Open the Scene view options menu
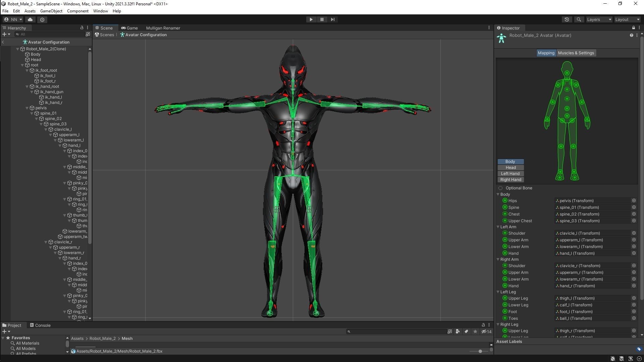644x362 pixels. point(489,28)
